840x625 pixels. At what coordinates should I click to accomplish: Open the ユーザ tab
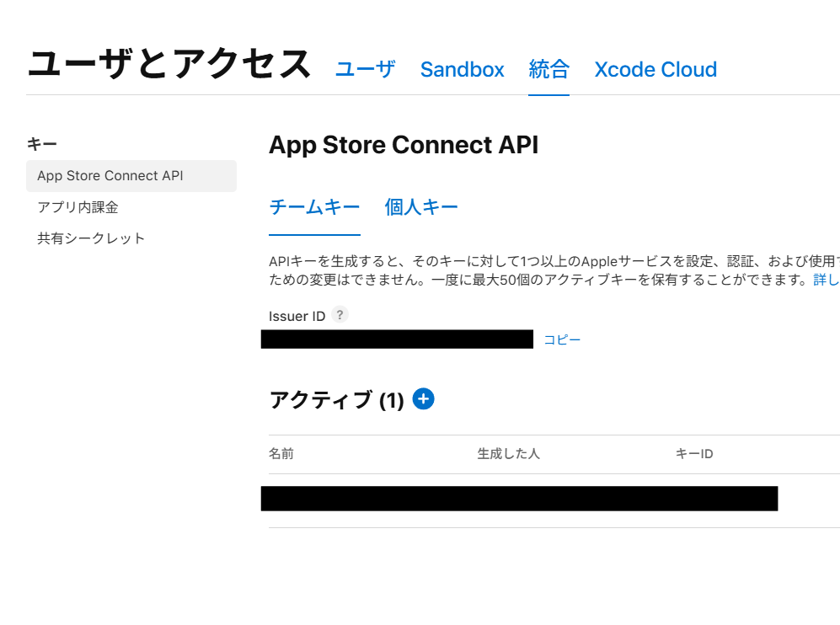[366, 70]
